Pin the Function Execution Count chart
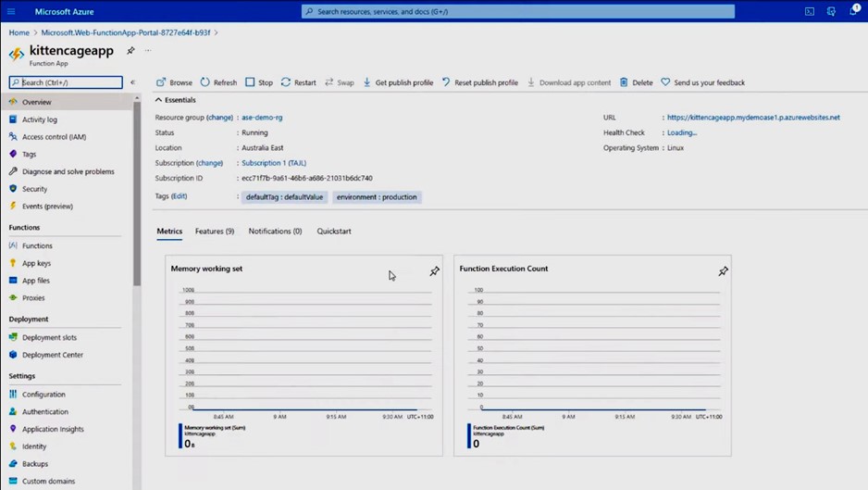The width and height of the screenshot is (868, 490). click(x=723, y=271)
